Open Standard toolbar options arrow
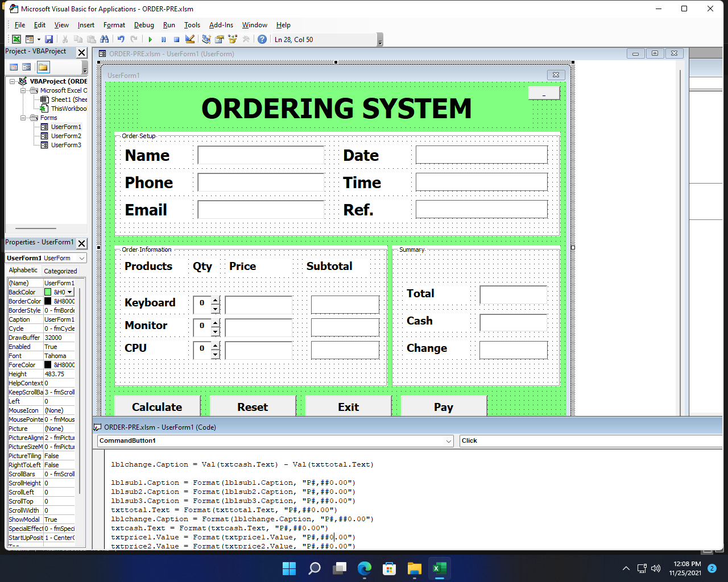Viewport: 728px width, 582px height. pyautogui.click(x=380, y=40)
